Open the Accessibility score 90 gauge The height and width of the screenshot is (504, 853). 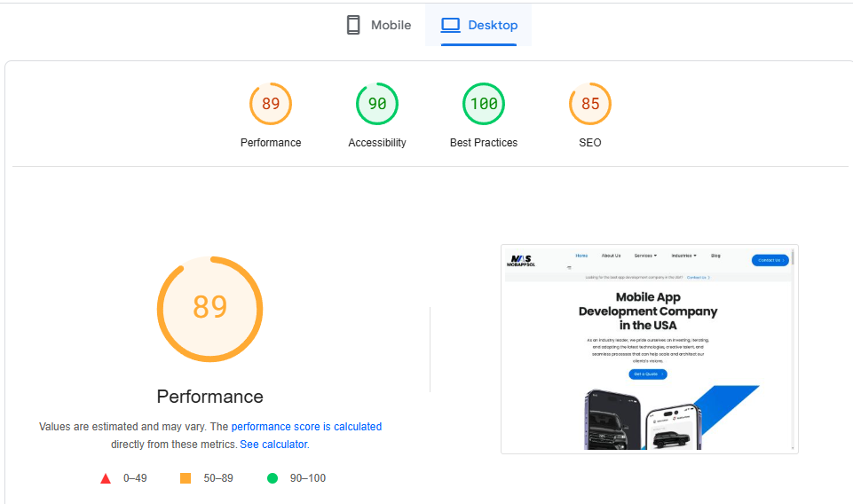[x=377, y=104]
